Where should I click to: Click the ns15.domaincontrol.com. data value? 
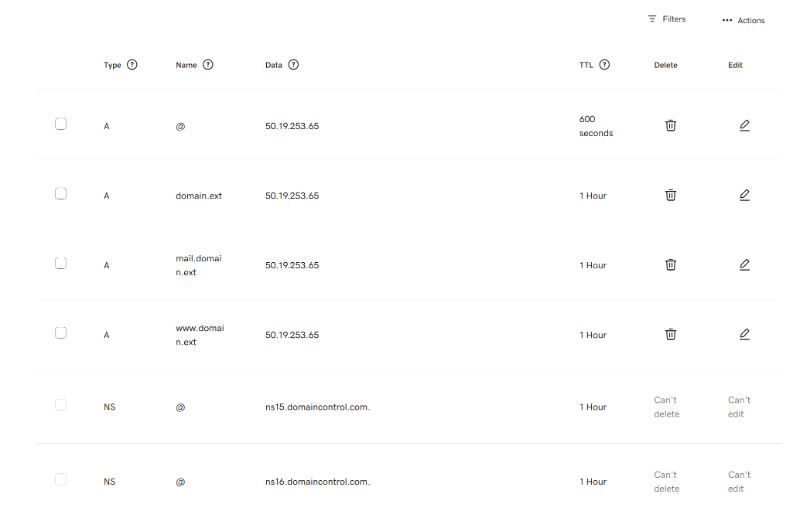317,407
